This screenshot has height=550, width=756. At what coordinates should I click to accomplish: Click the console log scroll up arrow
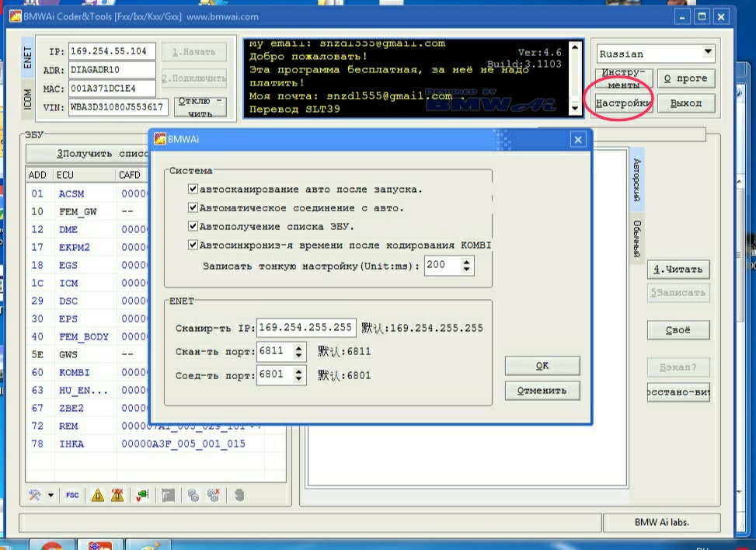[574, 47]
